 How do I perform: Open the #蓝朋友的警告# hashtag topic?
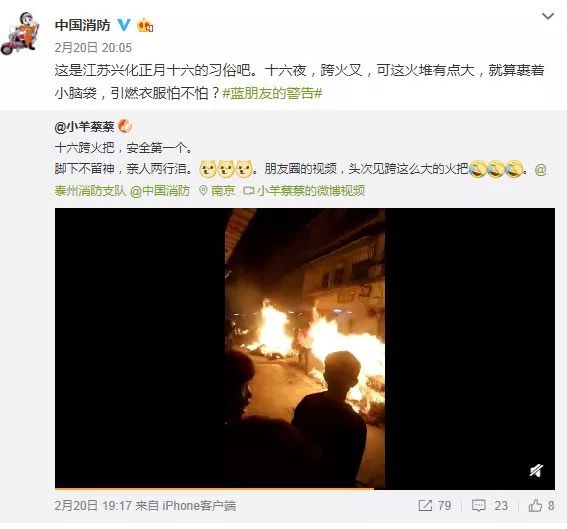point(272,93)
